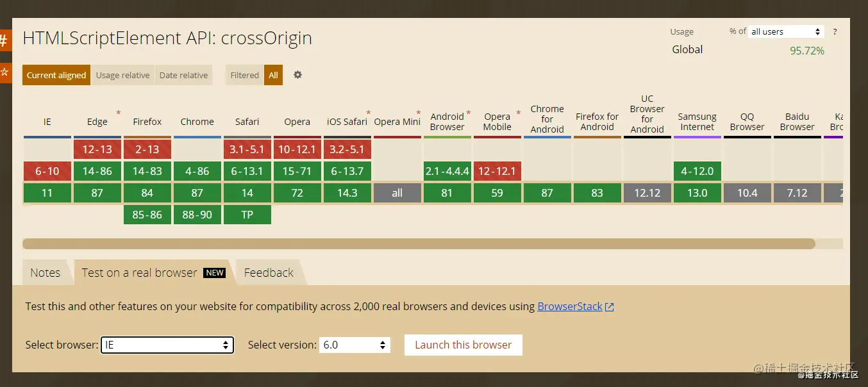Click the Firefox for Android 83 cell
868x387 pixels.
click(597, 193)
